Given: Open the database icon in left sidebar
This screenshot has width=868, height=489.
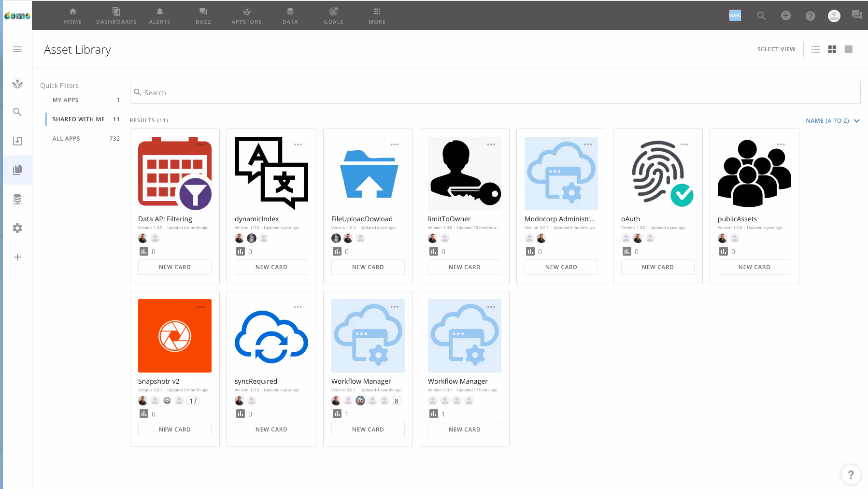Looking at the screenshot, I should click(17, 199).
